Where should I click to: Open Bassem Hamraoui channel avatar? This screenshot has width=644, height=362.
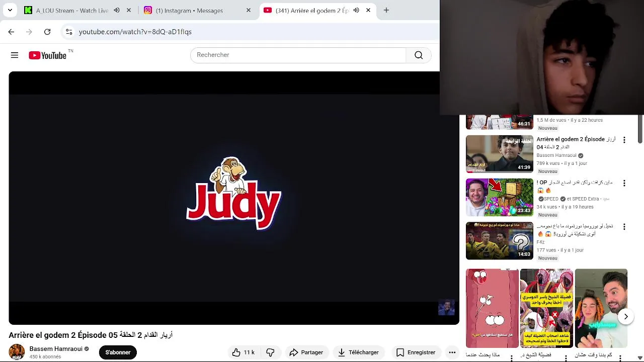click(17, 352)
